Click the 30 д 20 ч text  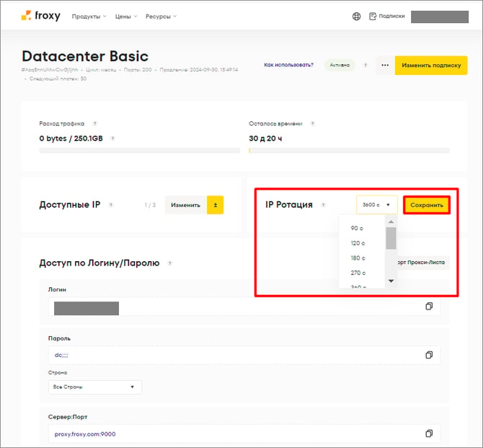click(265, 139)
